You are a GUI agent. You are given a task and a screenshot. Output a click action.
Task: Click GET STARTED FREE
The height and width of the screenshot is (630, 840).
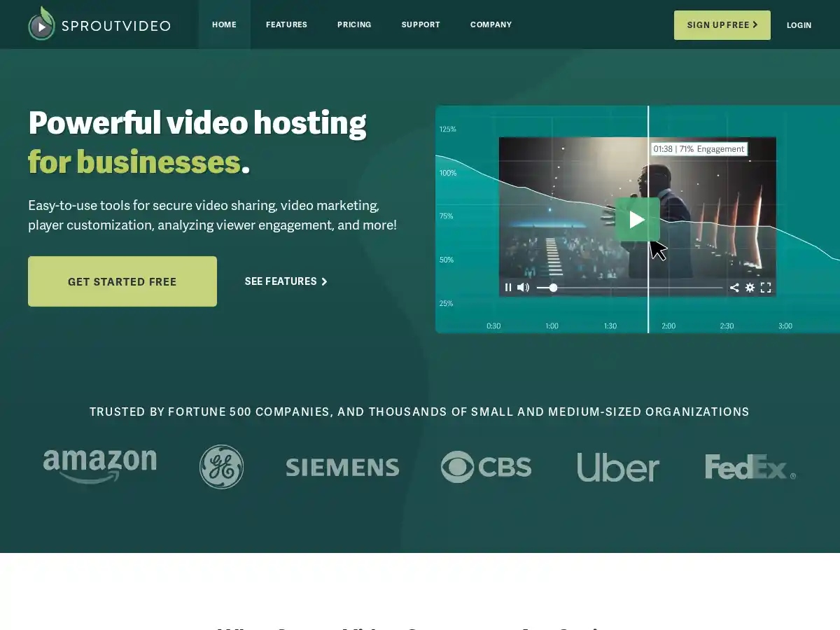(122, 281)
